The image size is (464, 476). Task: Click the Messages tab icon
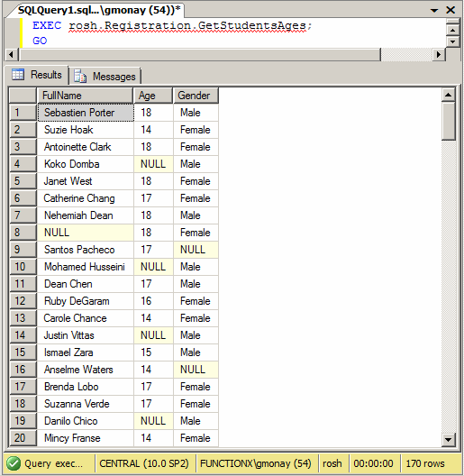click(x=80, y=76)
